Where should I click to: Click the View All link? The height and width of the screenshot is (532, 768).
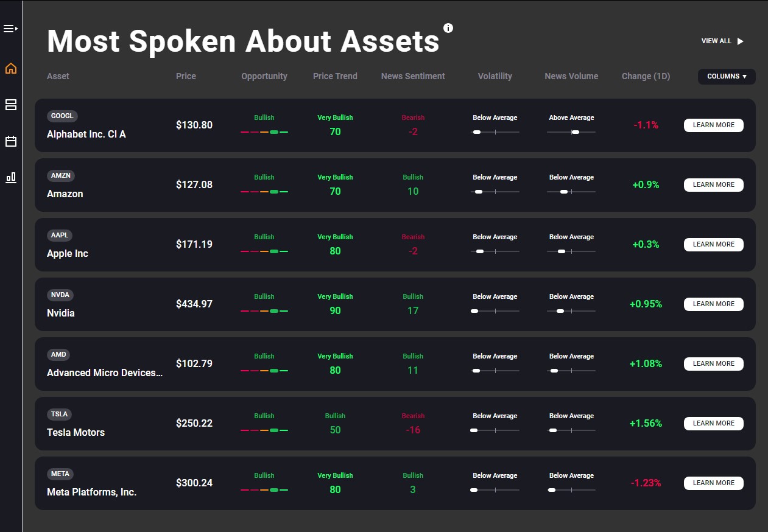click(716, 41)
